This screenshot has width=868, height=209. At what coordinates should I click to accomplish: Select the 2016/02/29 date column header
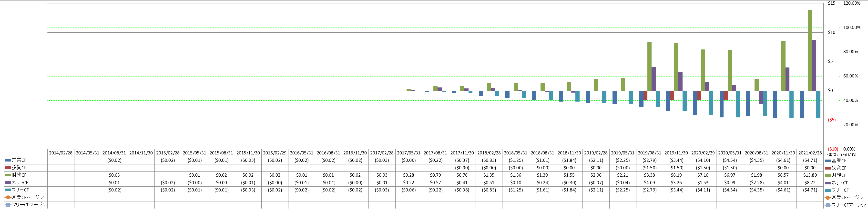tap(275, 153)
